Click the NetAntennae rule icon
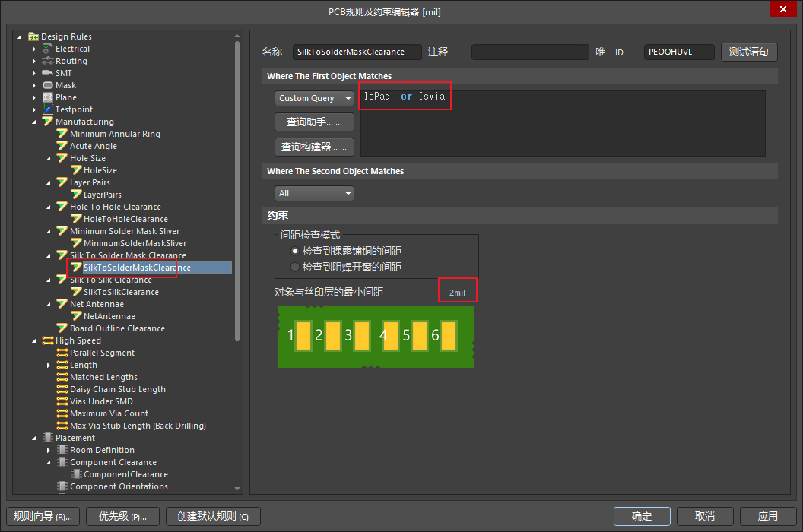Screen dimensions: 803x532 76,316
